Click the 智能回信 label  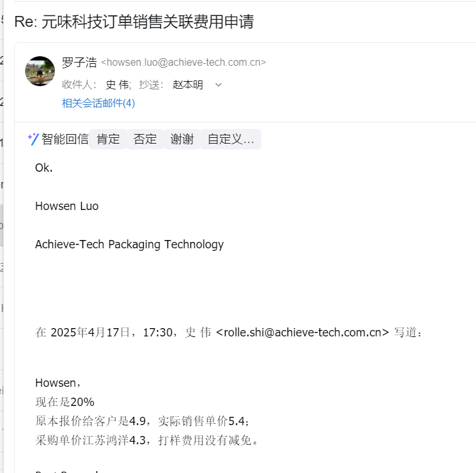65,139
